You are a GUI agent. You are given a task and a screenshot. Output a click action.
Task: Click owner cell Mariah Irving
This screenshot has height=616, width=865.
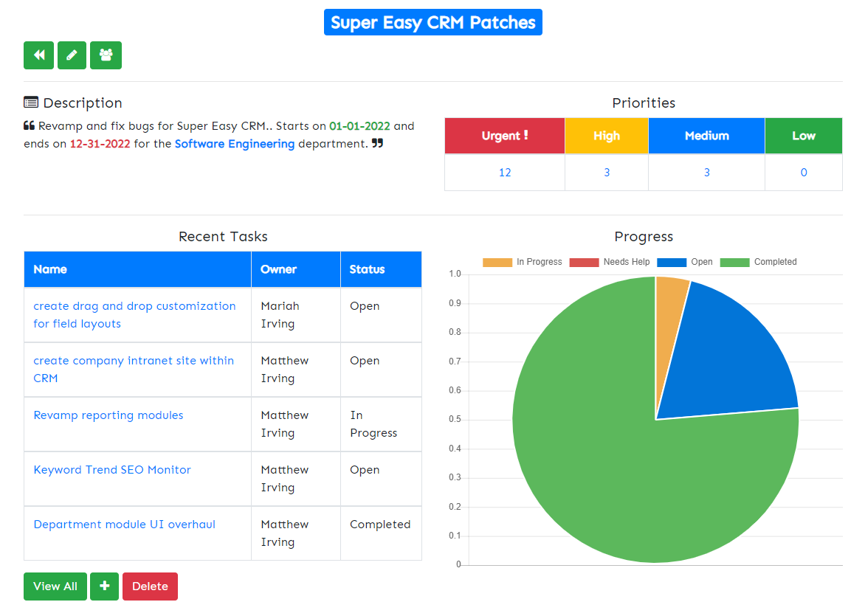(x=296, y=315)
